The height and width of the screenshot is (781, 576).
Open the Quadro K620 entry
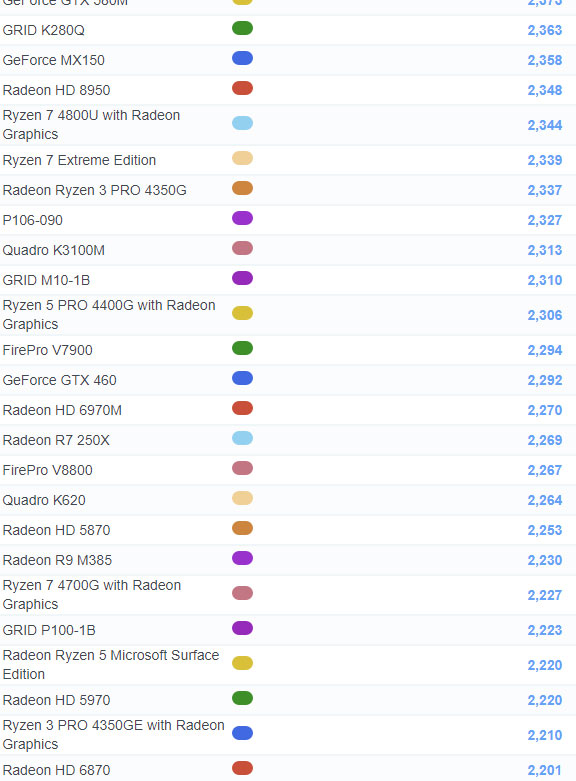pyautogui.click(x=44, y=500)
